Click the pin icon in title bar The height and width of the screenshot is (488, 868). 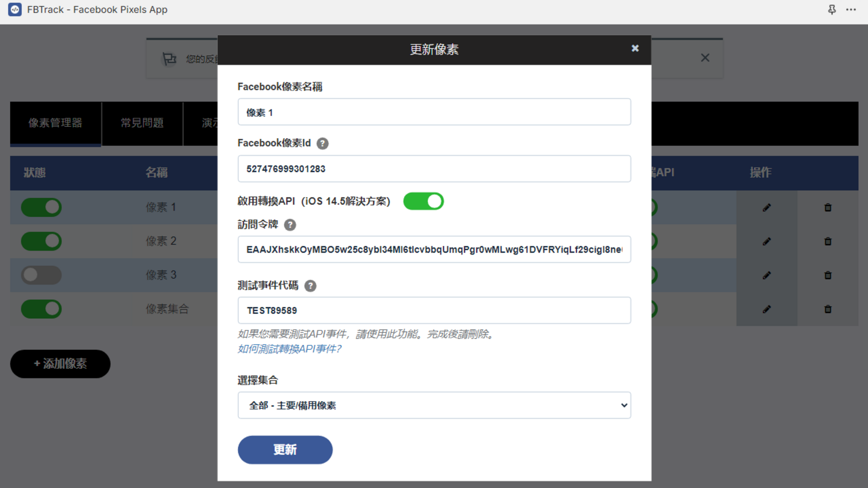832,10
